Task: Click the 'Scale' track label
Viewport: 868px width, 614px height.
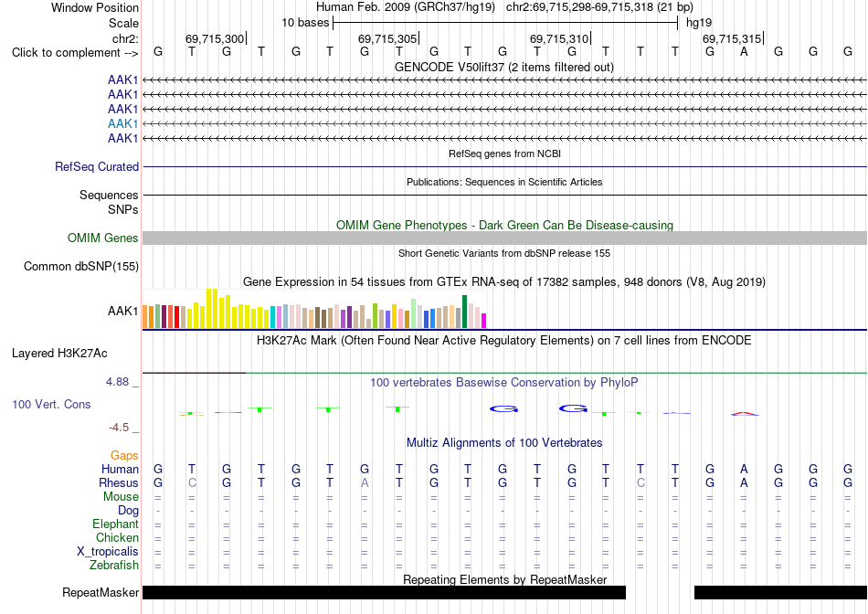Action: click(123, 23)
